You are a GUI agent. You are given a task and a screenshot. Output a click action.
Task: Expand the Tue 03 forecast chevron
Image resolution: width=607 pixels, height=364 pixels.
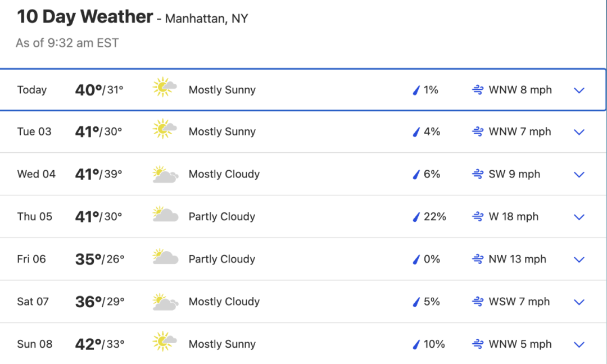point(579,133)
